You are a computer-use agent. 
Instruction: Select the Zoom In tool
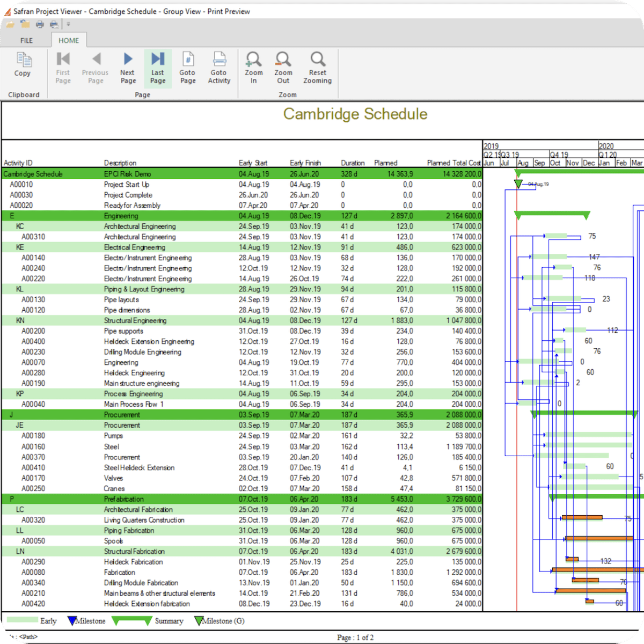pos(253,65)
